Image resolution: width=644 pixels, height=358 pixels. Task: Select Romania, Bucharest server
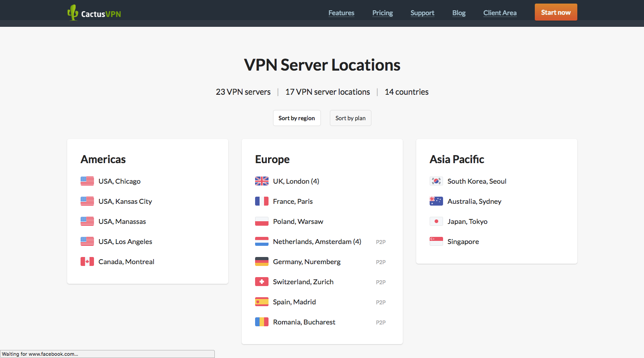tap(304, 322)
